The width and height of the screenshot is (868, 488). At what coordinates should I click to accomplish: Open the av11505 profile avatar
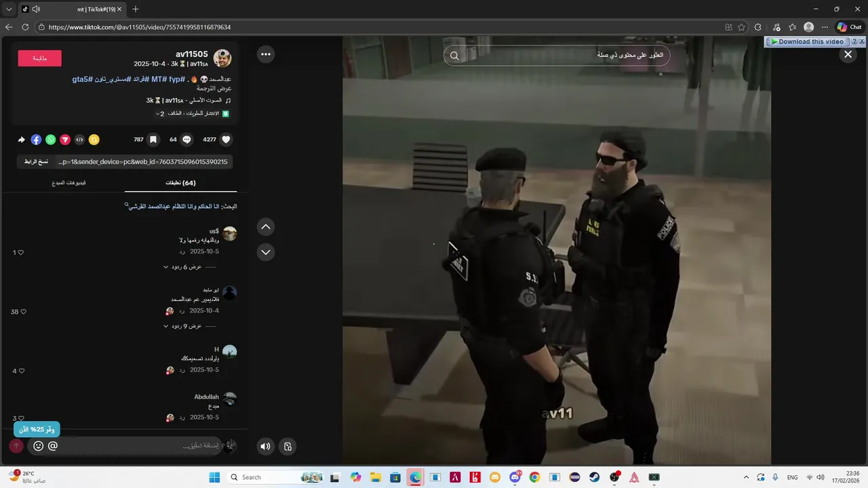tap(222, 58)
